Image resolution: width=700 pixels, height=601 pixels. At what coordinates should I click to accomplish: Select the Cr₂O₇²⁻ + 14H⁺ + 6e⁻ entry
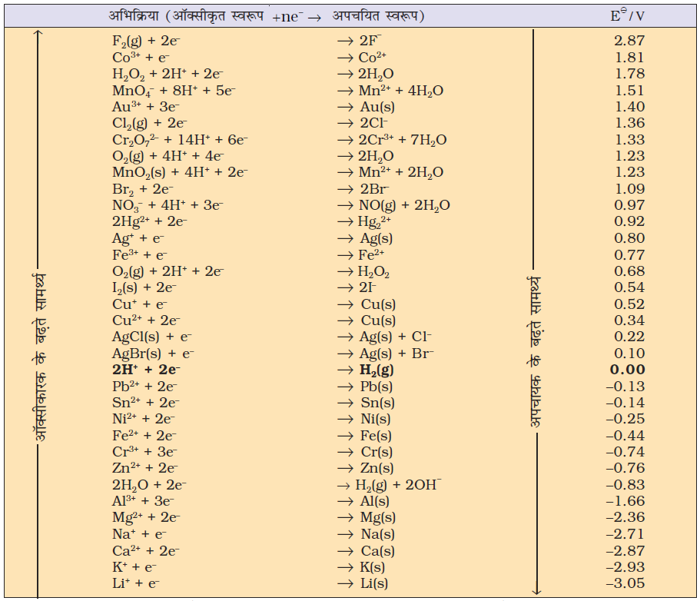pos(180,140)
